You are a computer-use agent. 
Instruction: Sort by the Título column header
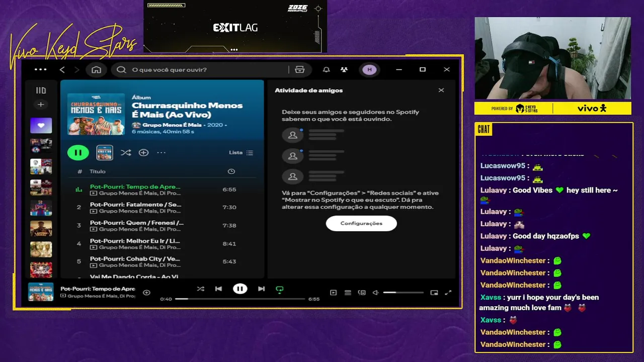[98, 171]
